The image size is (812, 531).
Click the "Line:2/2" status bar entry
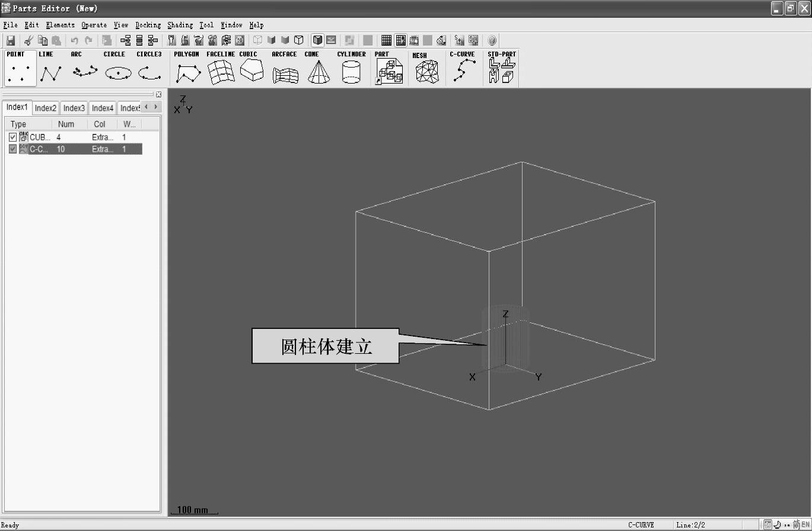(x=690, y=525)
